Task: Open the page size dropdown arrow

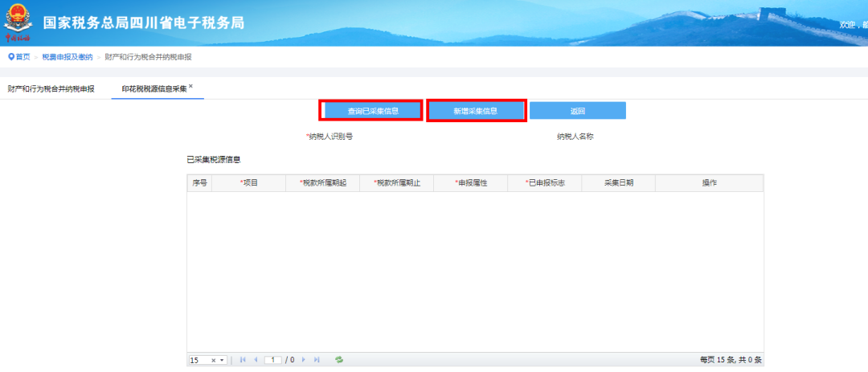Action: 223,361
